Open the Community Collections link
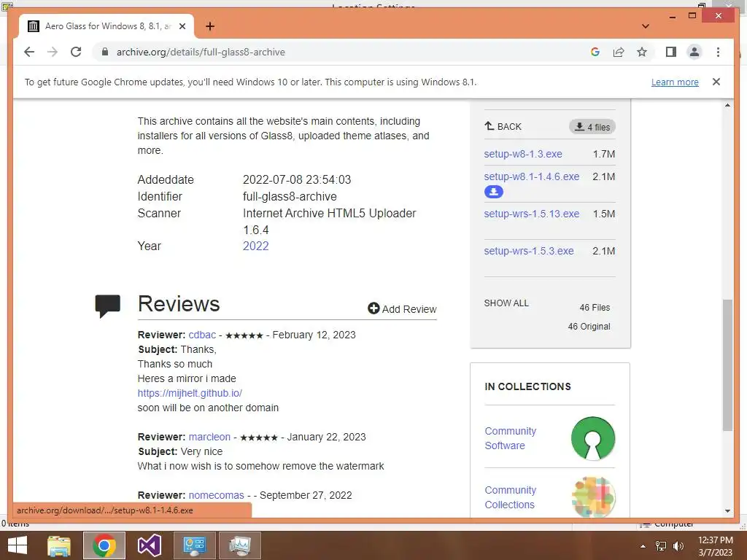This screenshot has width=747, height=560. click(510, 497)
